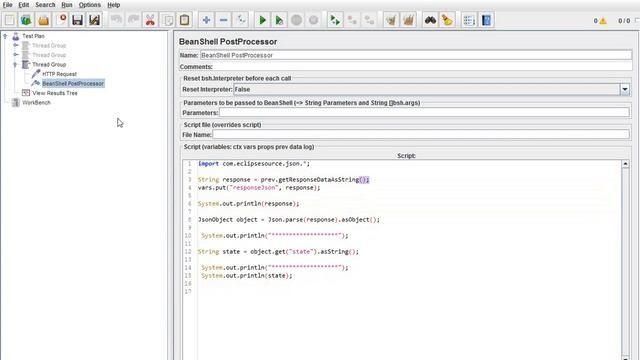The height and width of the screenshot is (360, 640).
Task: Collapse the enabled Thread Group expander
Action: coord(16,64)
